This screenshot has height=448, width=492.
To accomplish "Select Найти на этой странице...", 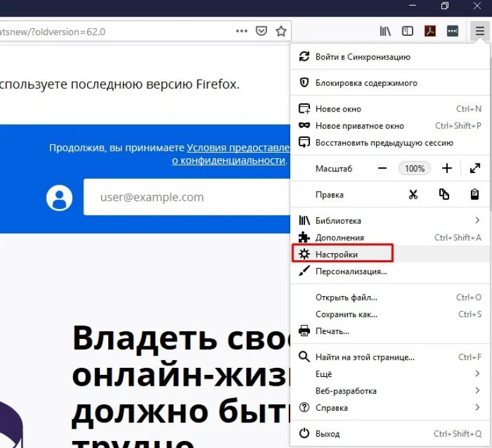I will pos(389,357).
